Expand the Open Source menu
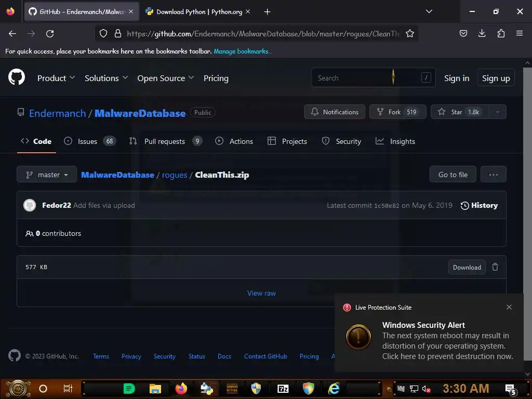The width and height of the screenshot is (532, 399). coord(166,78)
